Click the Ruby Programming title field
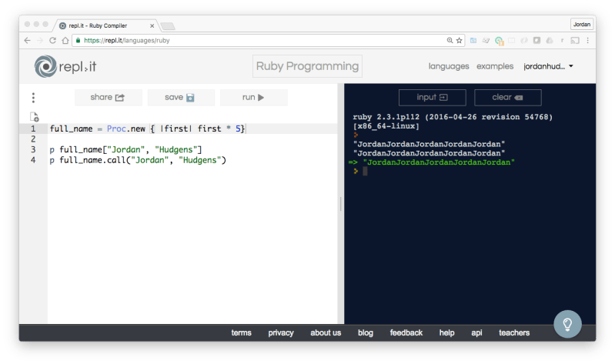 (x=307, y=66)
